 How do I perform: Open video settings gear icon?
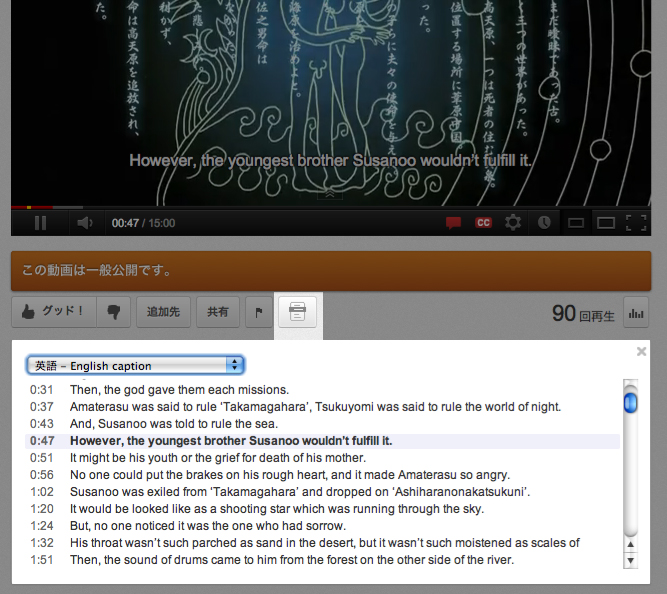point(513,223)
